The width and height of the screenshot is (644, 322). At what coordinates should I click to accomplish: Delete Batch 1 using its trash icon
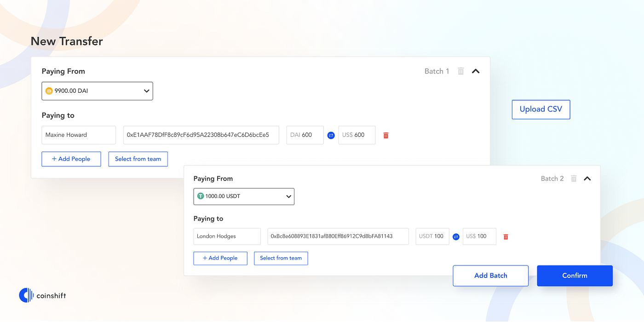(460, 71)
